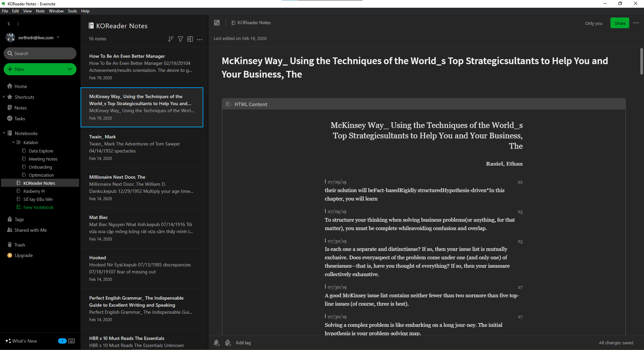
Task: Open the tag icon at note bottom bar
Action: (228, 343)
